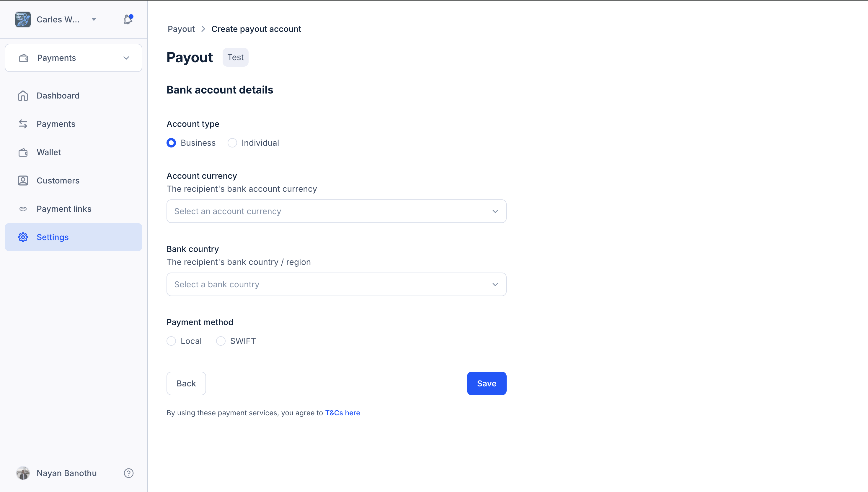Click the Payout breadcrumb
Image resolution: width=868 pixels, height=492 pixels.
point(181,29)
